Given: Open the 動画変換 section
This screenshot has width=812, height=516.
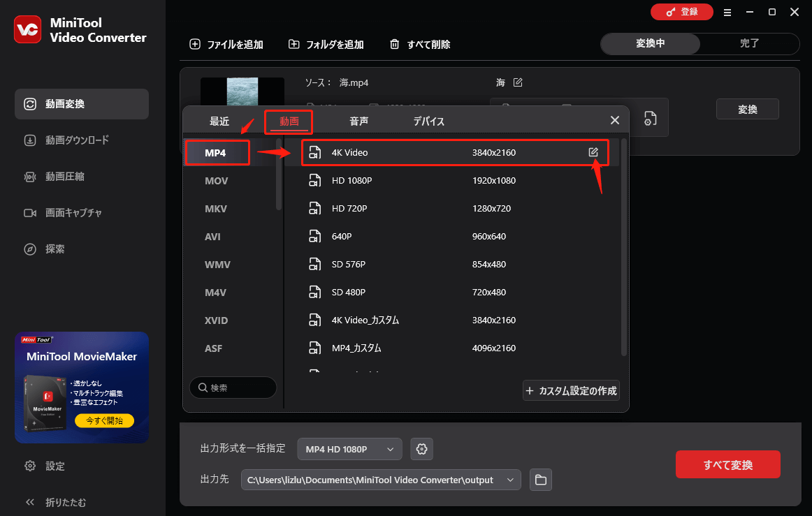Looking at the screenshot, I should click(82, 104).
